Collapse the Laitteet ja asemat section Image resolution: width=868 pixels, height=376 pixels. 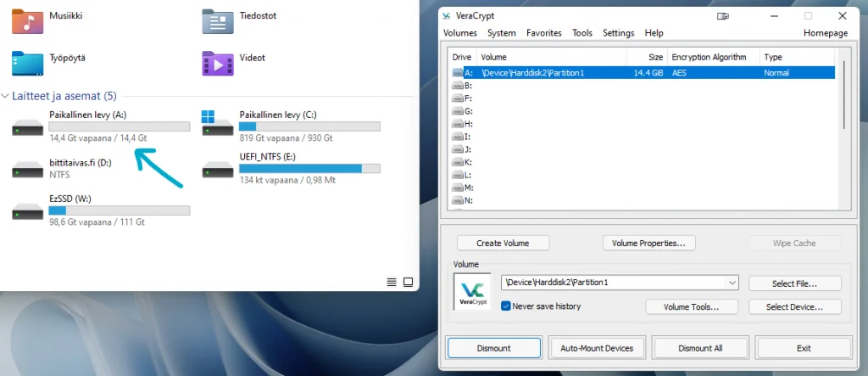(6, 97)
